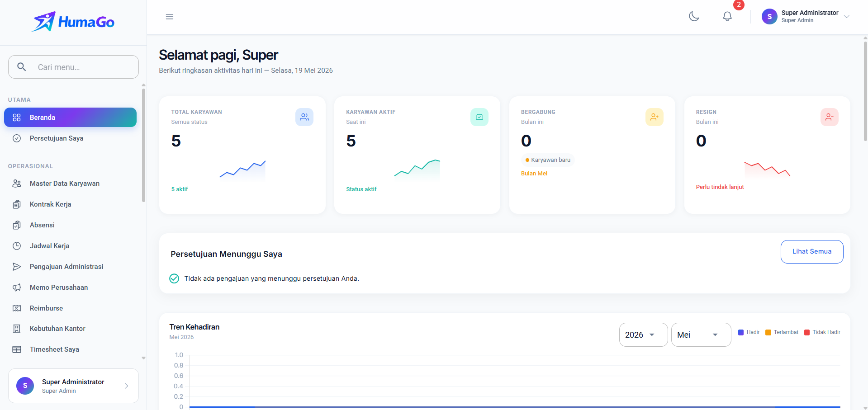868x410 pixels.
Task: Click the Karyawan Aktif check icon
Action: [x=479, y=117]
